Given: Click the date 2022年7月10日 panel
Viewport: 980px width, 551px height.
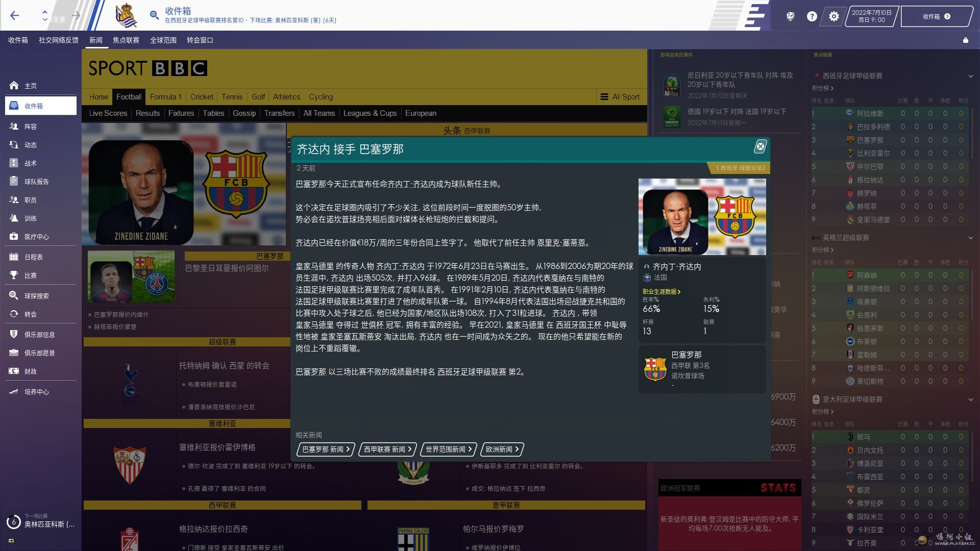Looking at the screenshot, I should coord(871,16).
